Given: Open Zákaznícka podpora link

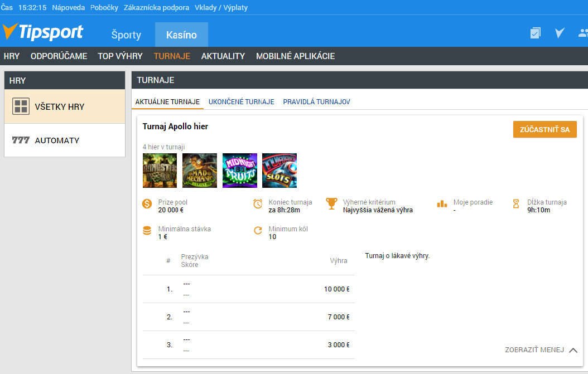Looking at the screenshot, I should (x=156, y=7).
